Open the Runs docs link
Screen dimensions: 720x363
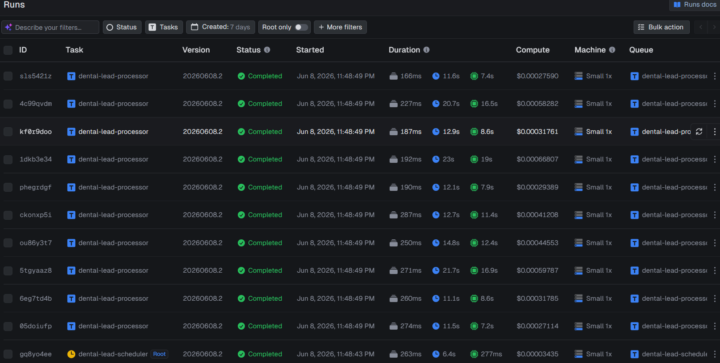click(x=694, y=5)
